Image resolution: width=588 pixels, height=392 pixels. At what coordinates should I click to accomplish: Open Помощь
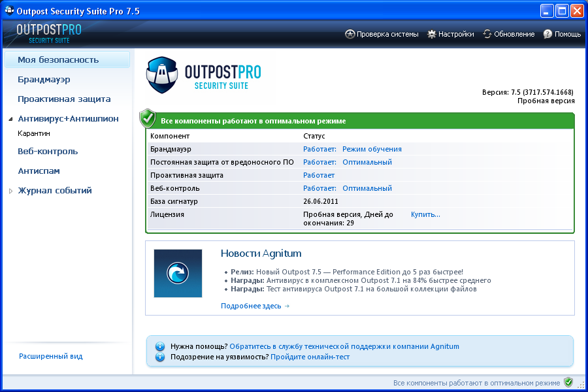(x=562, y=34)
